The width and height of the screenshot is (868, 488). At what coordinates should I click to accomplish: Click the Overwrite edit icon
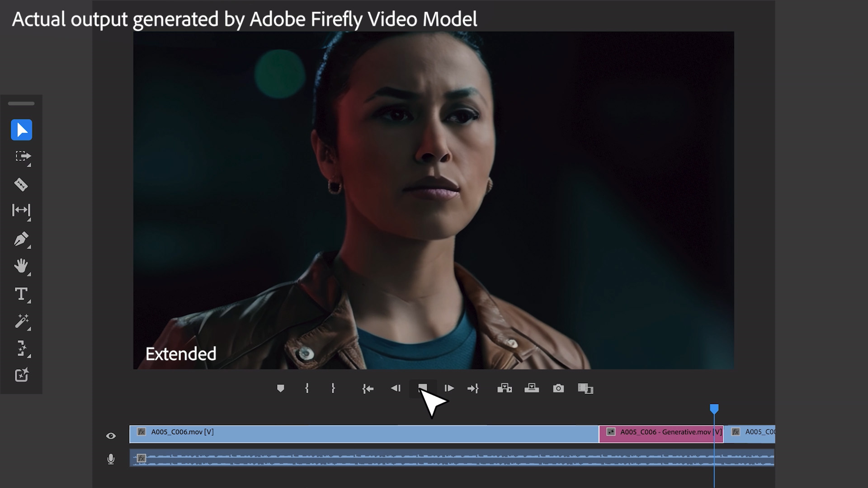(x=531, y=389)
